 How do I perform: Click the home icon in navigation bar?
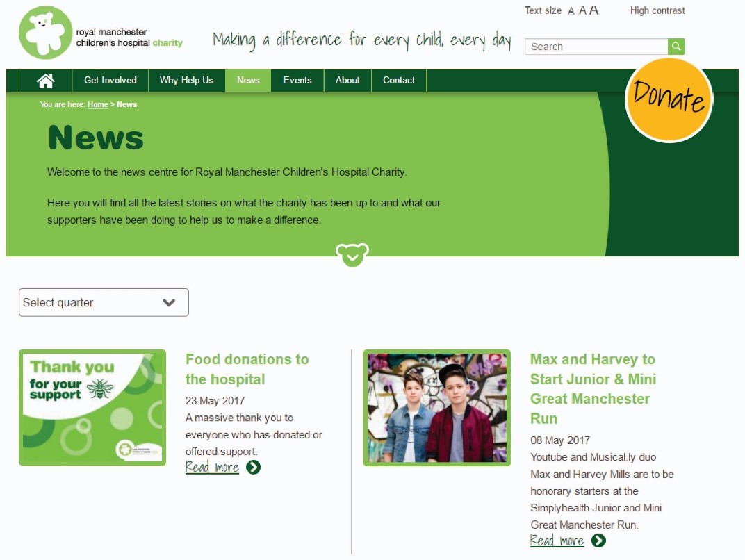click(x=46, y=81)
